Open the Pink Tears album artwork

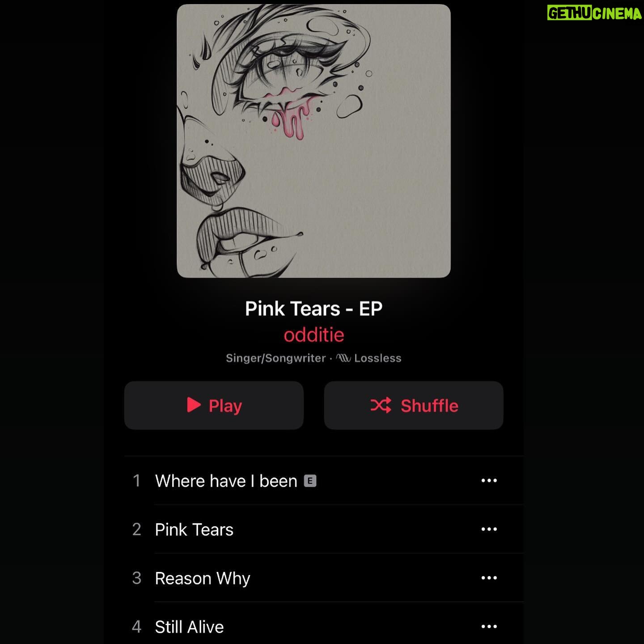click(314, 141)
